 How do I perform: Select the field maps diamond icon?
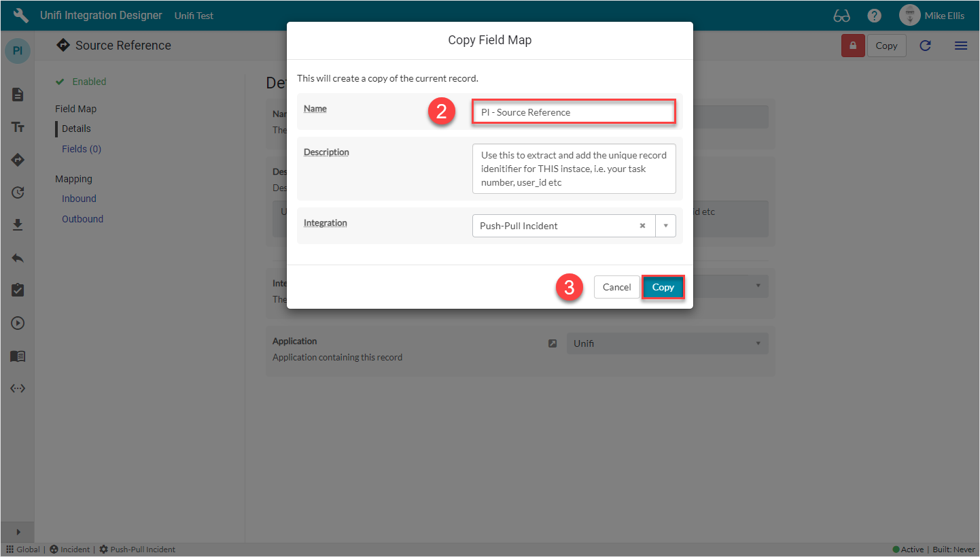pyautogui.click(x=18, y=160)
